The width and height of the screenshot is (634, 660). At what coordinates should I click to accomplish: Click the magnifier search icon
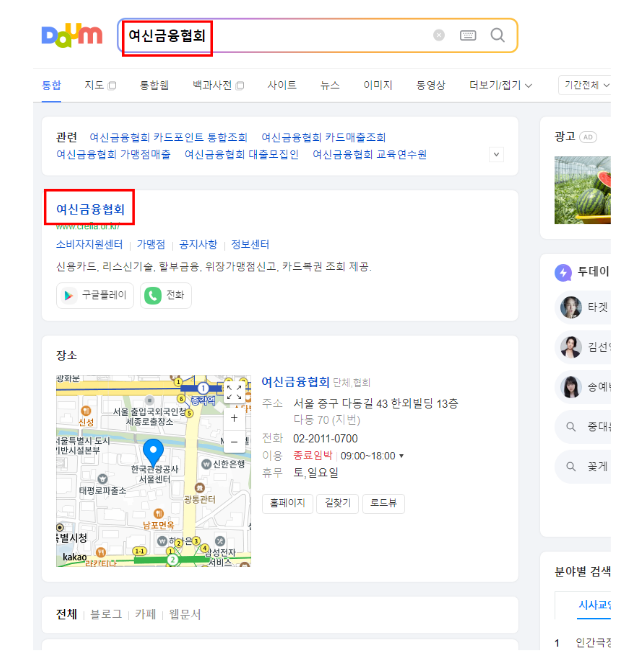tap(498, 35)
